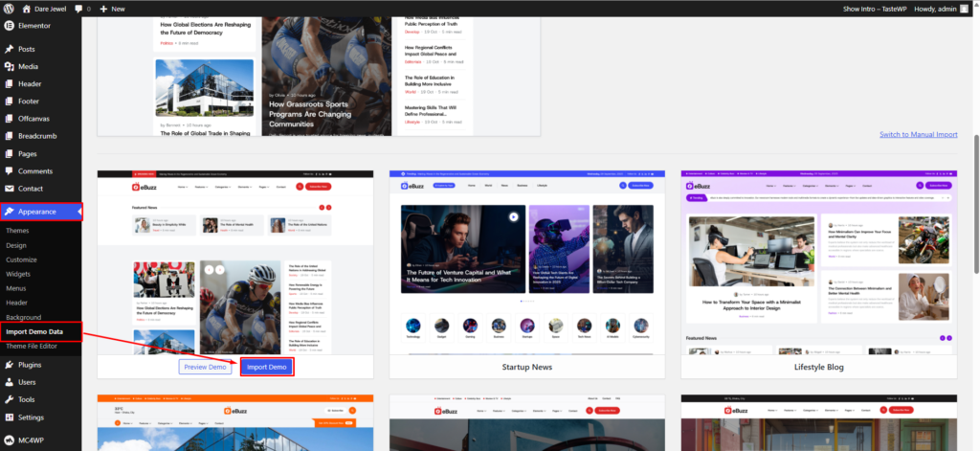Click the Tools wrench icon

tap(9, 399)
